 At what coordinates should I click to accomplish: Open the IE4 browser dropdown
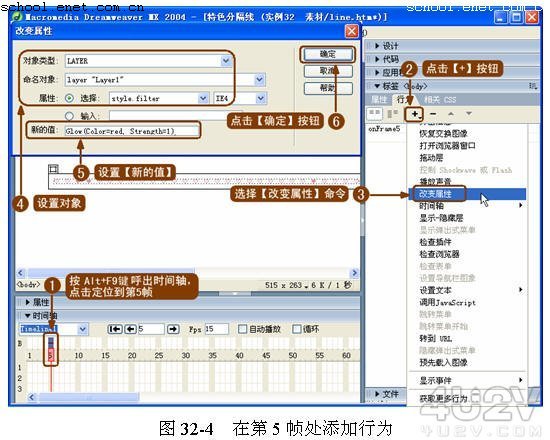[x=261, y=98]
